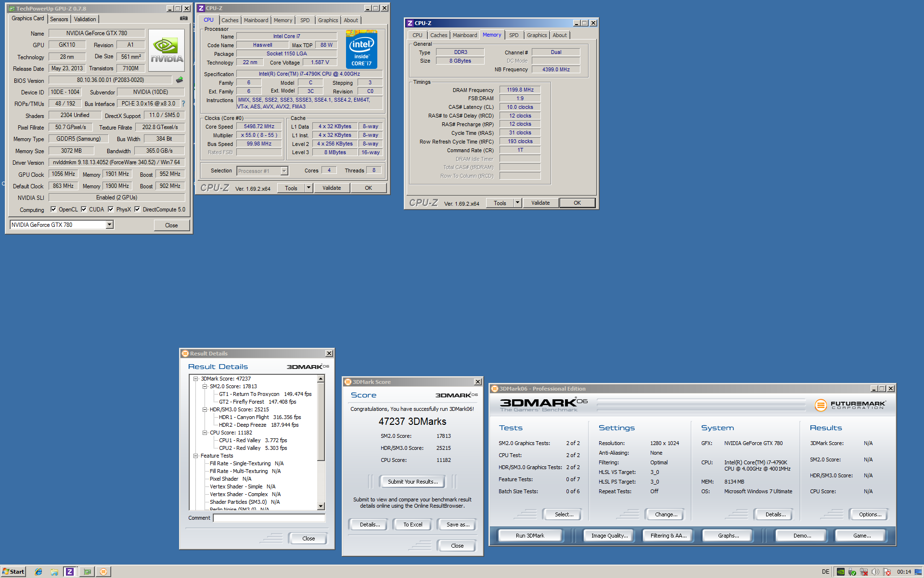
Task: Switch to the Validation tab in GPU-Z
Action: point(85,19)
